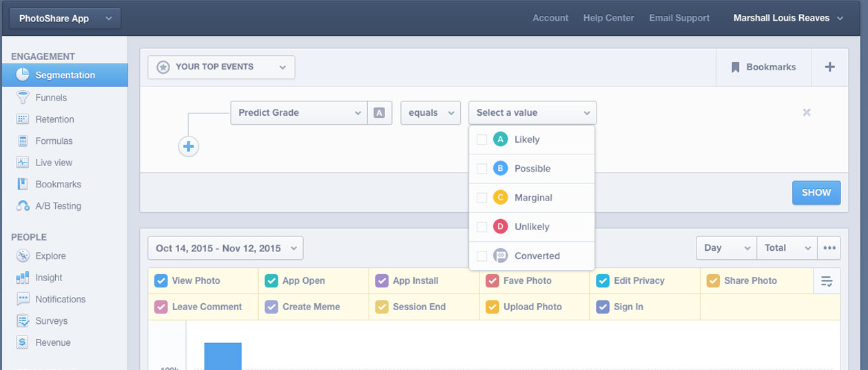This screenshot has width=868, height=370.
Task: Click the Formulas calculator icon
Action: coord(23,141)
